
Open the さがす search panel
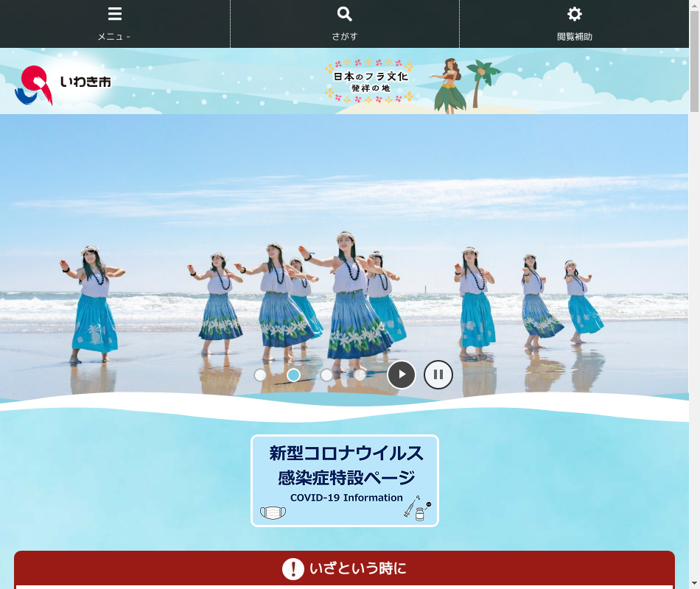click(x=345, y=24)
